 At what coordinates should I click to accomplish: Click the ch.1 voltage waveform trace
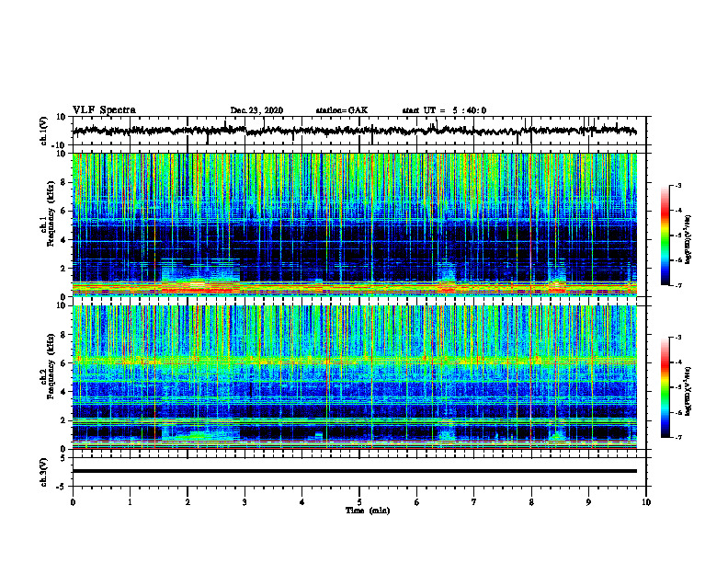click(355, 131)
